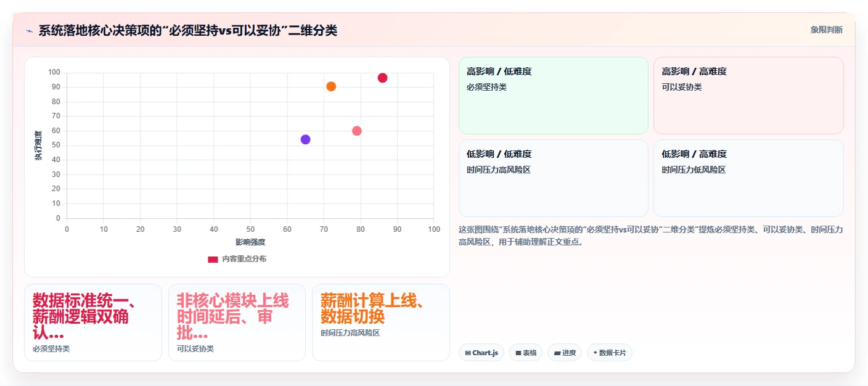Open the 低影响 / 低难度 quadrant card

pyautogui.click(x=554, y=178)
